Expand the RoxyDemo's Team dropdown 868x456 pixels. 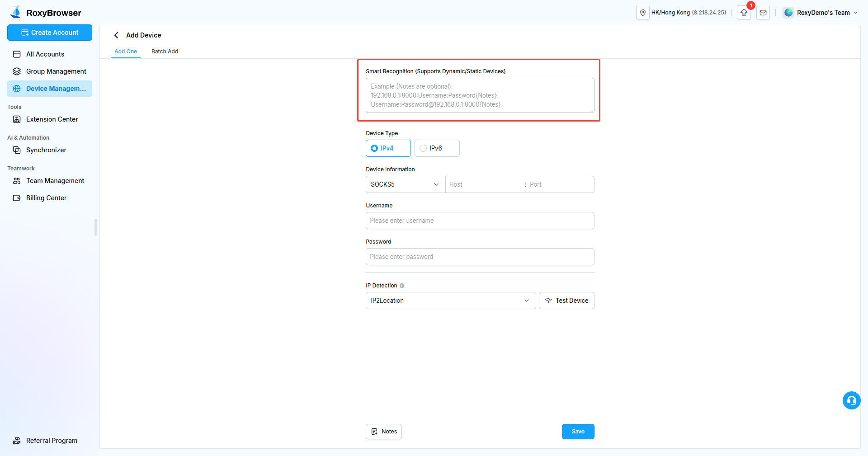coord(855,13)
